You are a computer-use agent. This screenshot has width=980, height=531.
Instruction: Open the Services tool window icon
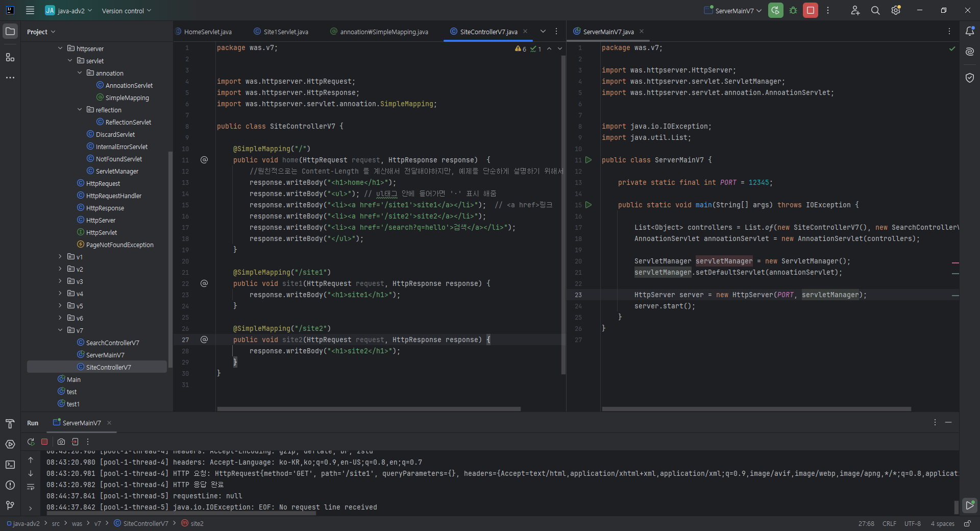pyautogui.click(x=10, y=444)
